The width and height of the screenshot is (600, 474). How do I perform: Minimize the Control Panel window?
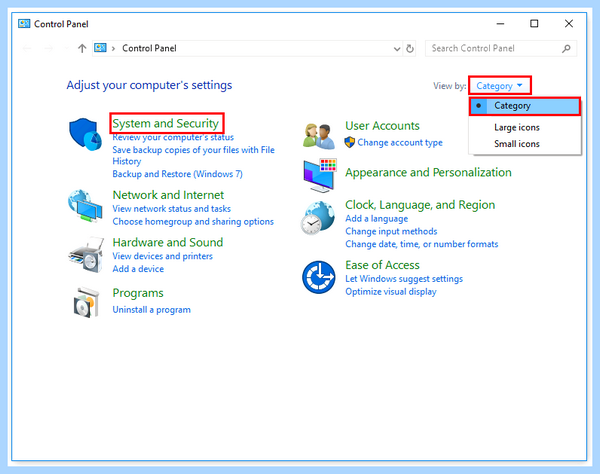[500, 24]
